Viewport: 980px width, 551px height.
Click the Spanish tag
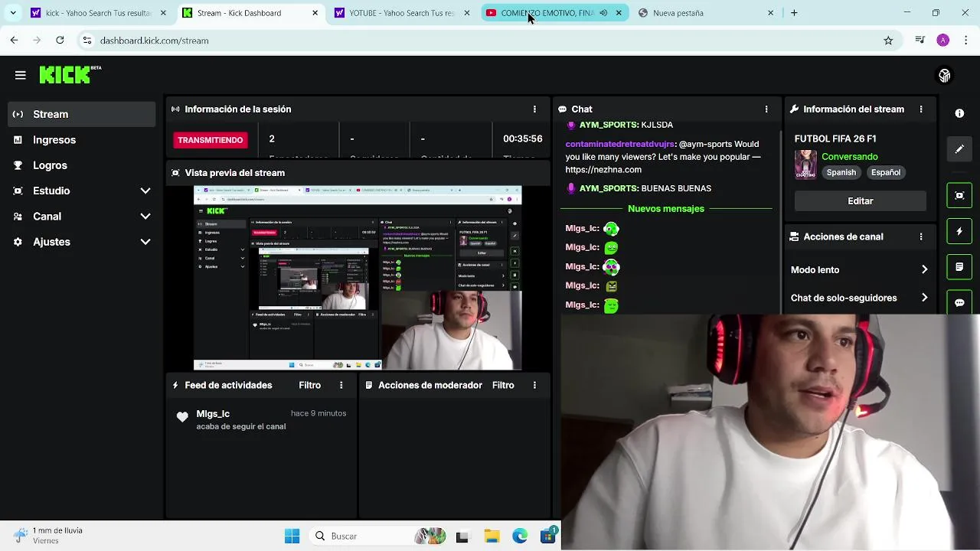[841, 173]
